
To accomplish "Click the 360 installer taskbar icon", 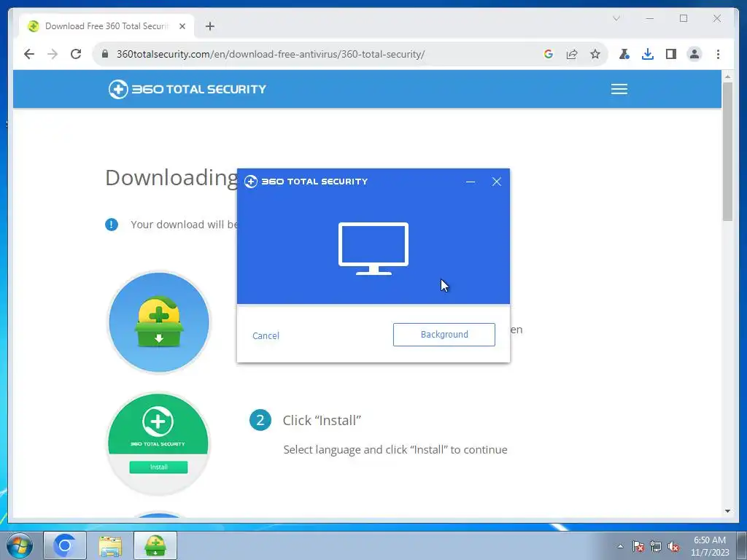I will (155, 545).
